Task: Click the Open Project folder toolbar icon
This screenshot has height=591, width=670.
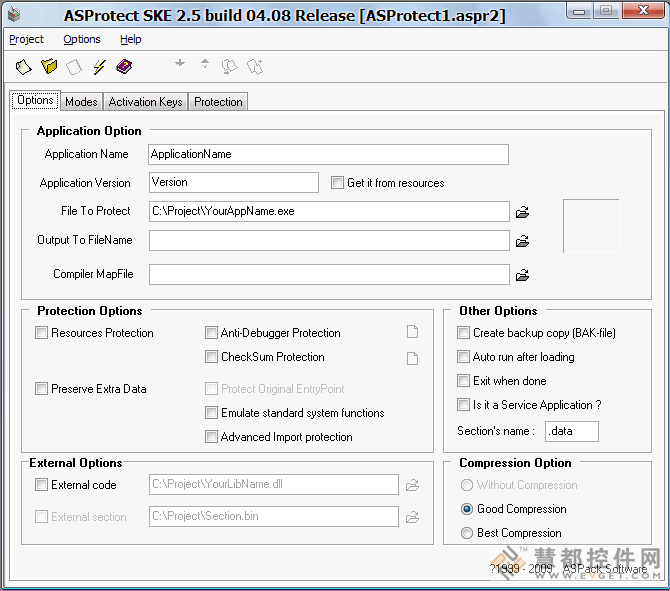Action: pyautogui.click(x=49, y=67)
